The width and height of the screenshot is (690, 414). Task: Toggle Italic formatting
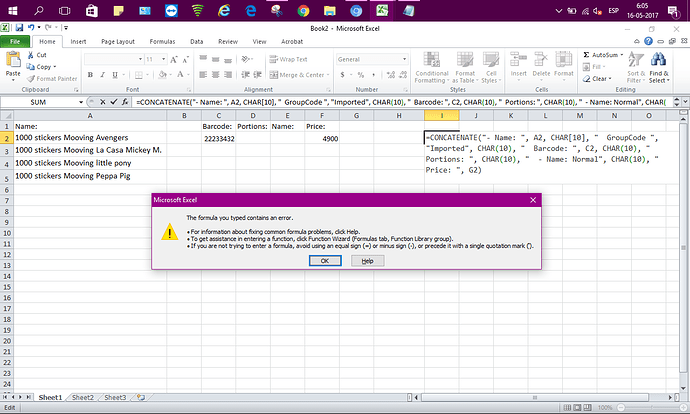click(x=103, y=75)
